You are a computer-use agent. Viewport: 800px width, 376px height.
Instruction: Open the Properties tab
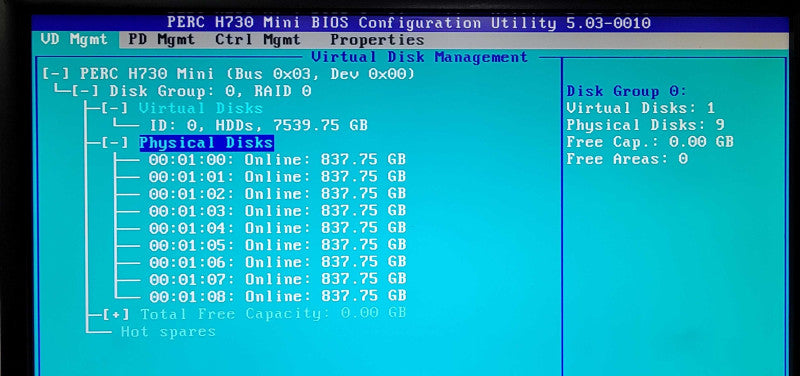pos(377,40)
